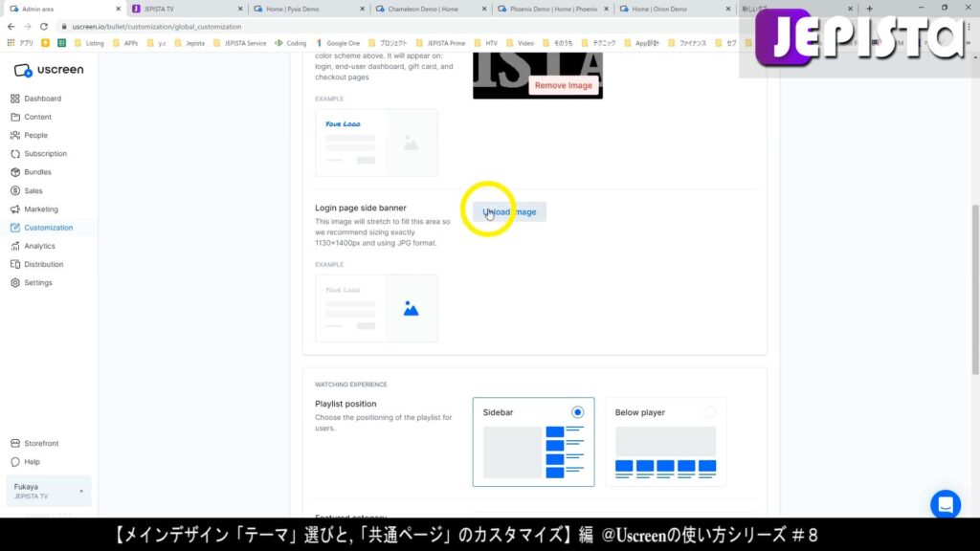Switch to the Admin area tab
The height and width of the screenshot is (551, 980).
[62, 9]
